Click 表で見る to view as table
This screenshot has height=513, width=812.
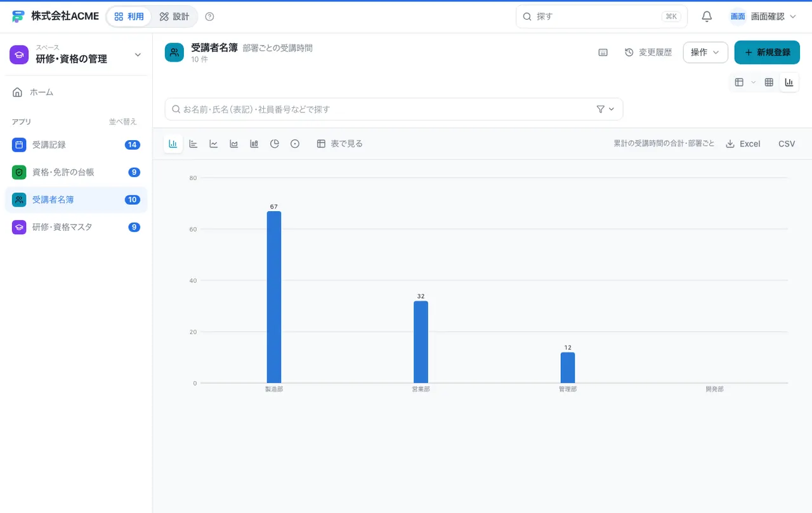[340, 144]
